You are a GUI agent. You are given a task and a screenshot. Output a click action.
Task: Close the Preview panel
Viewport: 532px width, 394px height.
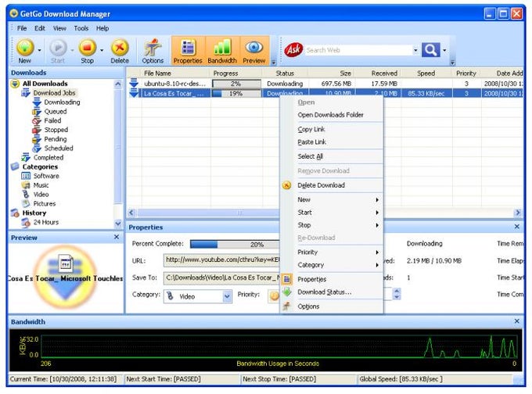tap(117, 237)
